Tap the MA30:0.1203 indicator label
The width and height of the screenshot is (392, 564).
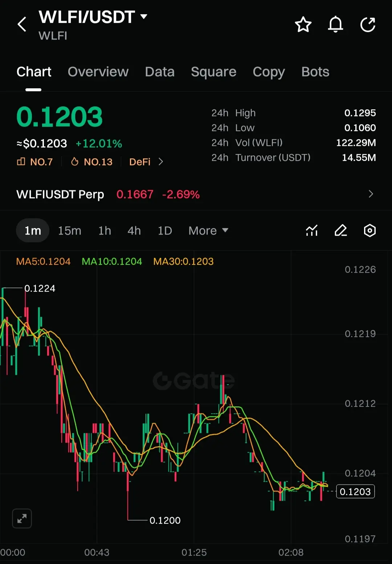point(183,261)
